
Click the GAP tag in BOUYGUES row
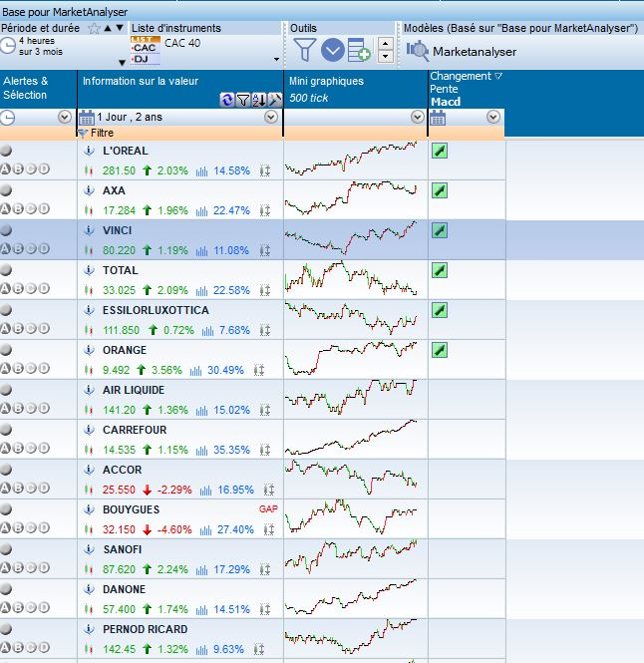(268, 508)
